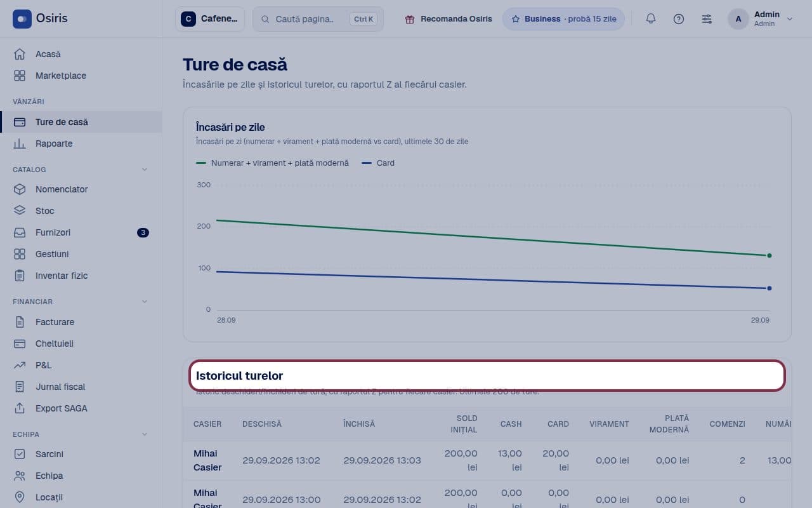Image resolution: width=812 pixels, height=508 pixels.
Task: Open the Admin account dropdown
Action: point(761,19)
